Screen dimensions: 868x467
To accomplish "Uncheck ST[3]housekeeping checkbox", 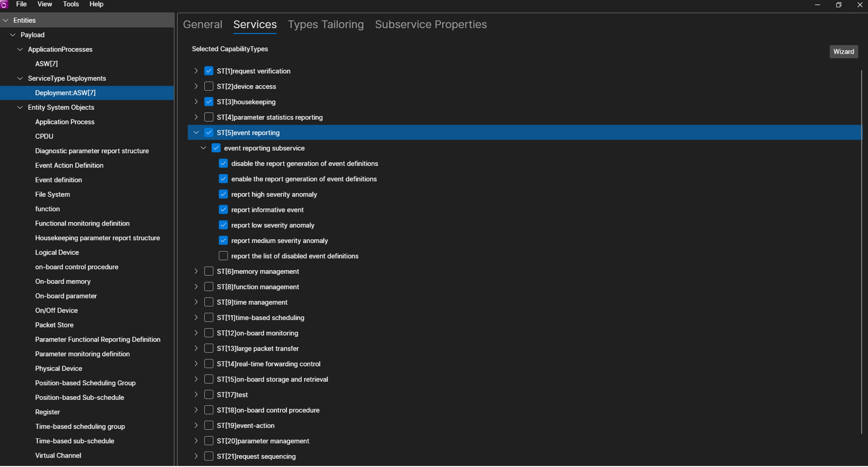I will click(x=209, y=102).
